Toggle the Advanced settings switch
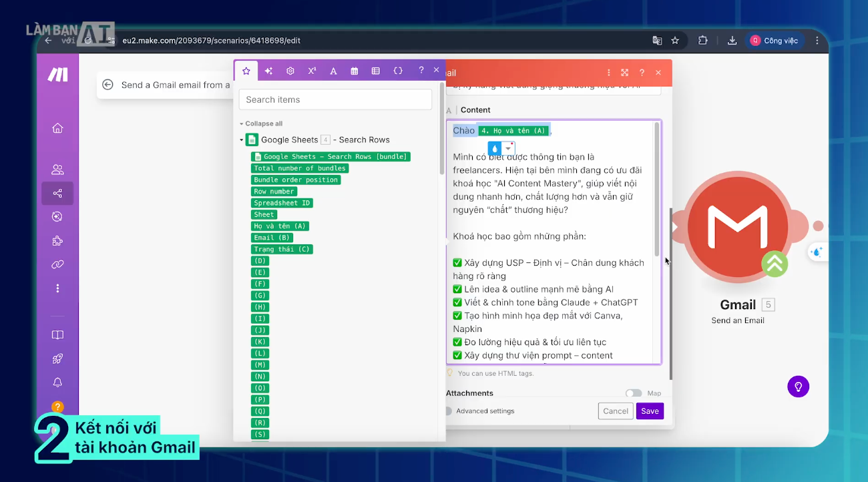 pyautogui.click(x=448, y=411)
